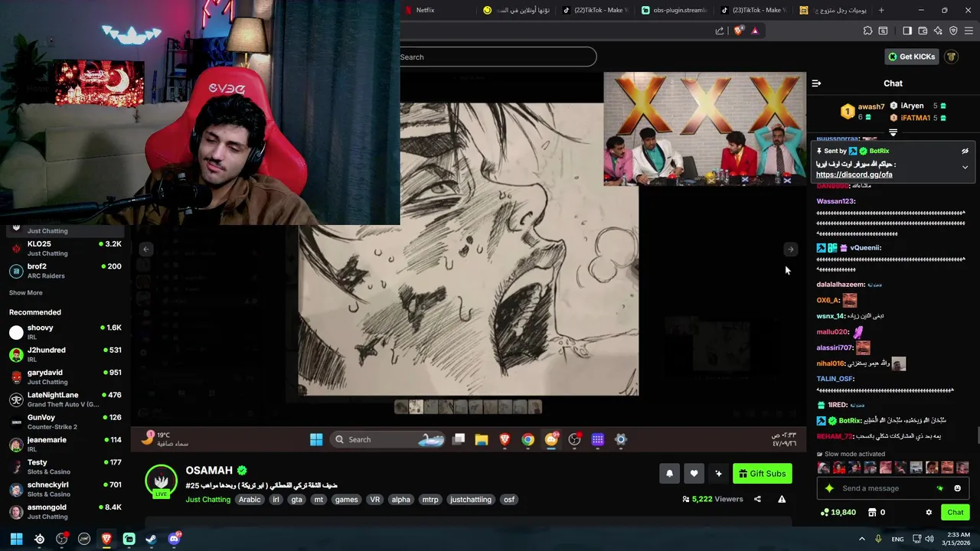The image size is (980, 551).
Task: Open the discord.gg/ofa link
Action: [x=854, y=174]
